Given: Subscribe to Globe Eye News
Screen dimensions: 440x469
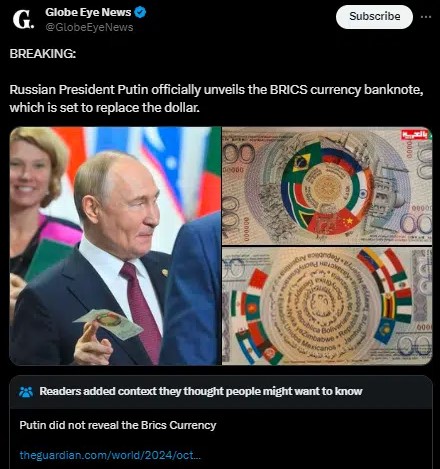Looking at the screenshot, I should click(374, 17).
